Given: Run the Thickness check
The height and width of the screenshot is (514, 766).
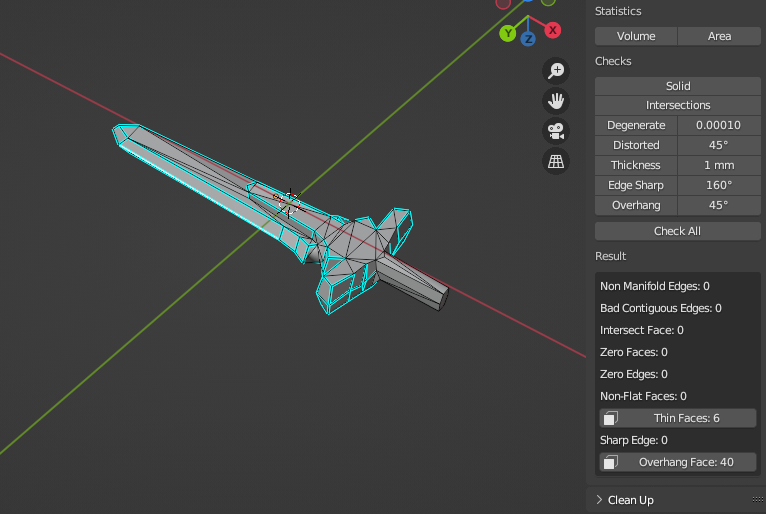Looking at the screenshot, I should pyautogui.click(x=636, y=165).
